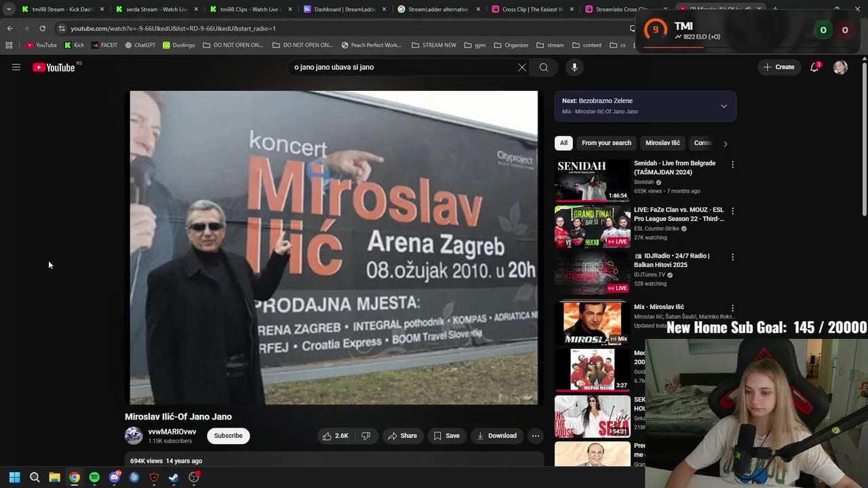Open Kick bookmark
Image resolution: width=868 pixels, height=488 pixels.
coord(74,45)
